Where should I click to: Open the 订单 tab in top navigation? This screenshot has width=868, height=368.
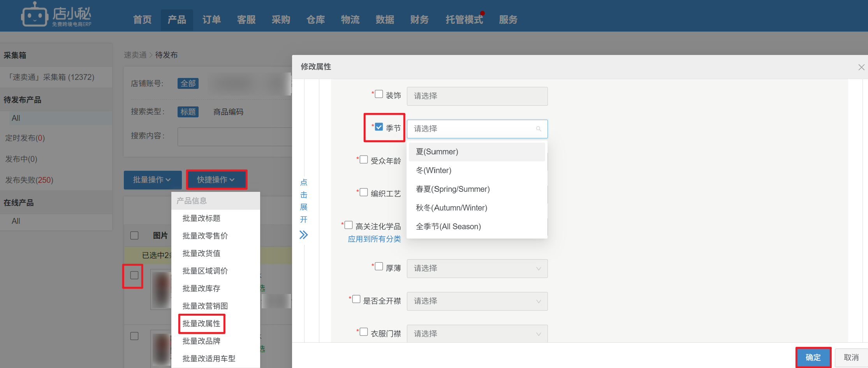coord(211,20)
